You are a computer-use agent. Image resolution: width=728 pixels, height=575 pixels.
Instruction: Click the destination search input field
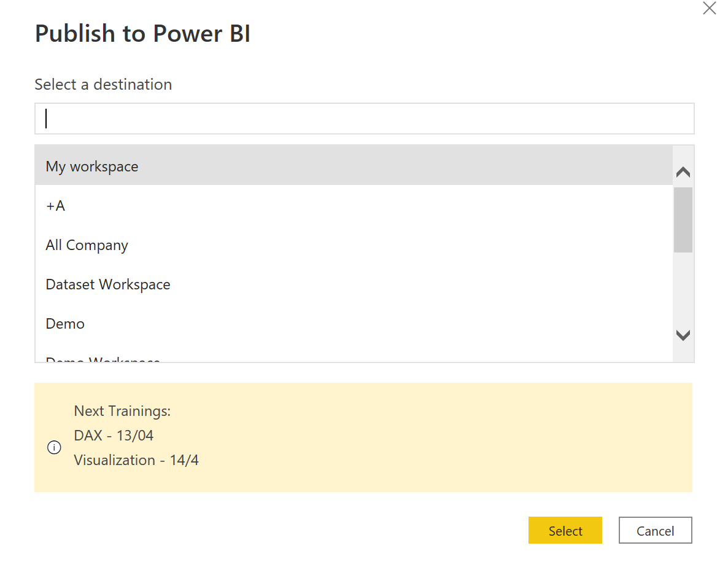(x=365, y=119)
